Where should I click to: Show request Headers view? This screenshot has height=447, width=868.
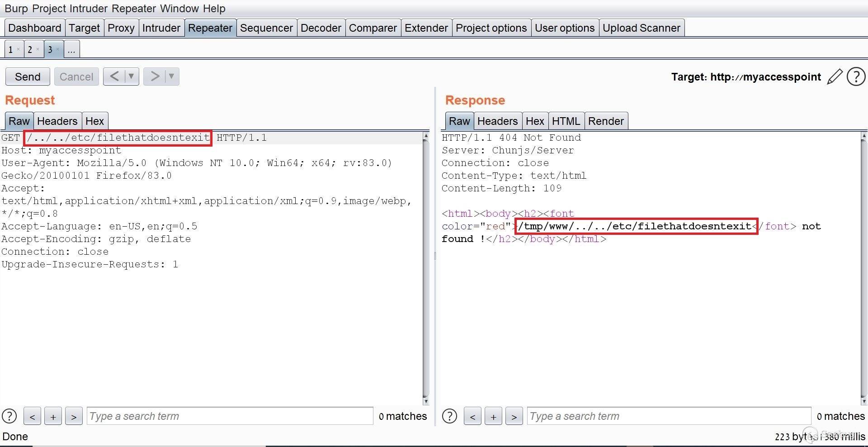pos(57,121)
